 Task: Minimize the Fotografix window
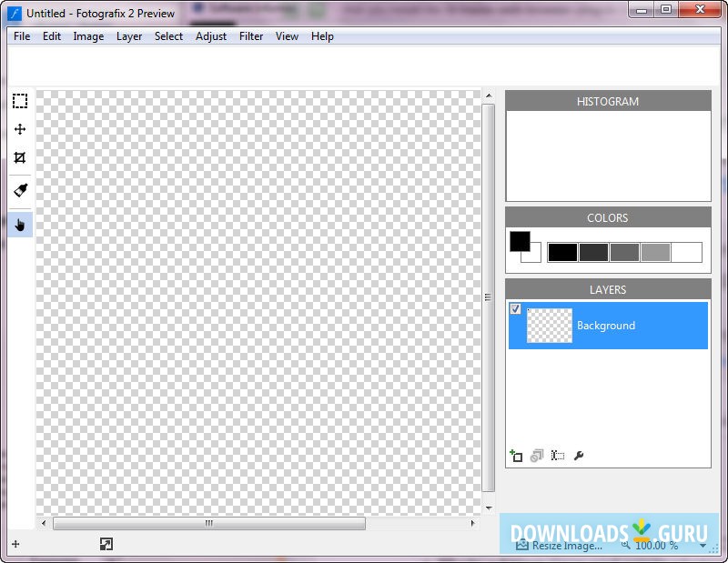click(642, 10)
